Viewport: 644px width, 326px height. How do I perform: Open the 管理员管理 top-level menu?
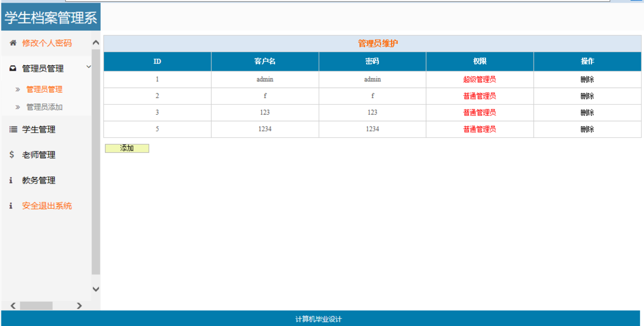pos(43,69)
